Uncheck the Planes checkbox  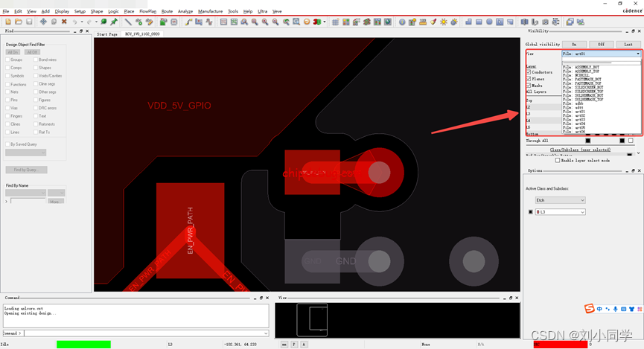click(529, 79)
